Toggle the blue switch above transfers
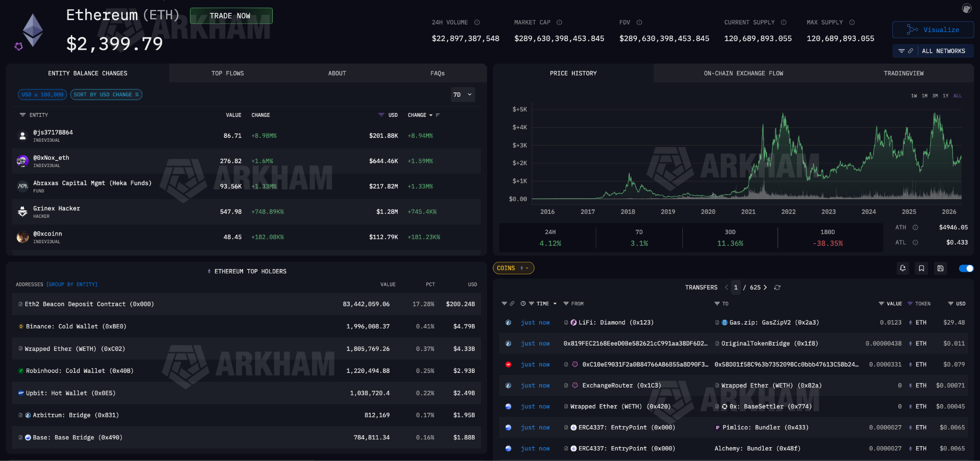 [x=966, y=268]
